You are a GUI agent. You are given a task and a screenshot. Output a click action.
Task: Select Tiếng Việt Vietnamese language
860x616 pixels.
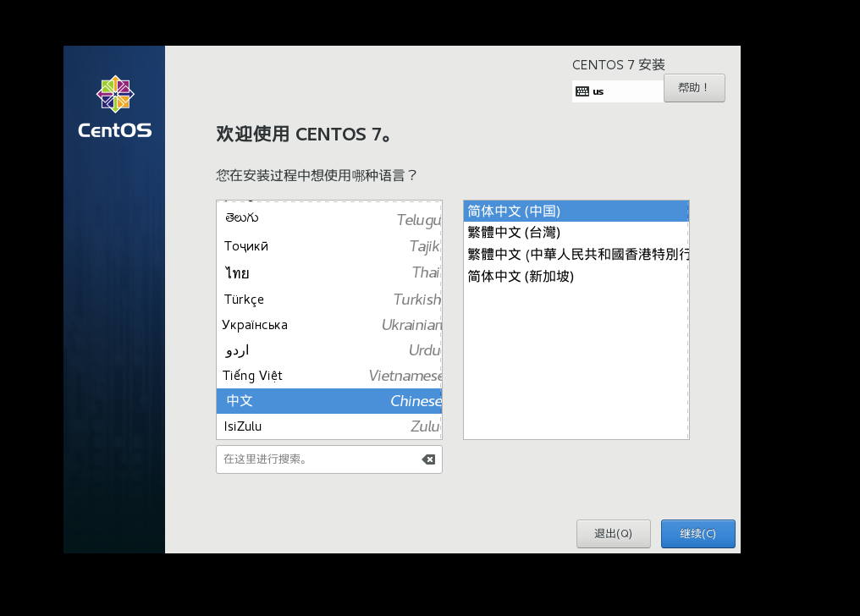click(x=329, y=376)
